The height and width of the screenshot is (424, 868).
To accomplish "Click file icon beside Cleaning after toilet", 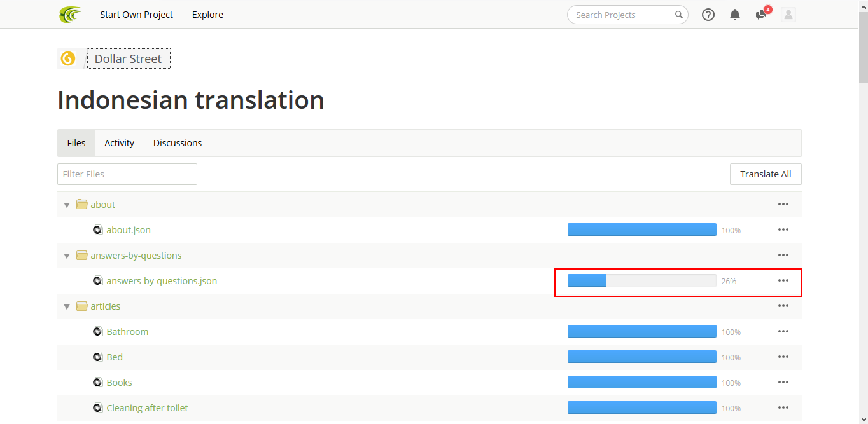I will (97, 408).
